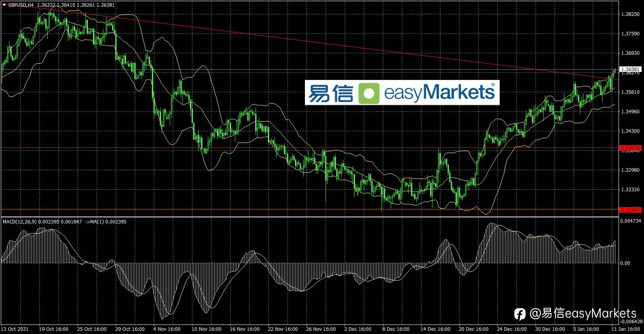This screenshot has height=334, width=644.
Task: Click the 29 Oct 16:00 time label
Action: [x=130, y=329]
